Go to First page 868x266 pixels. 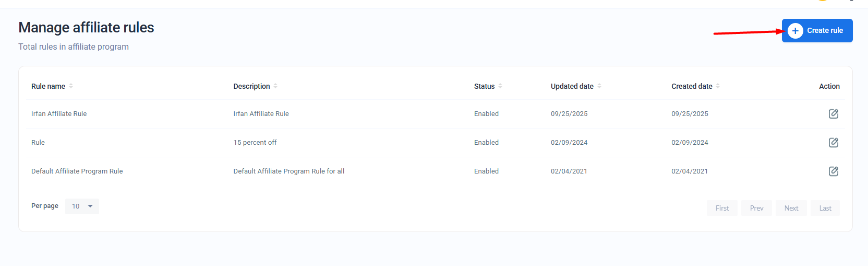coord(722,208)
